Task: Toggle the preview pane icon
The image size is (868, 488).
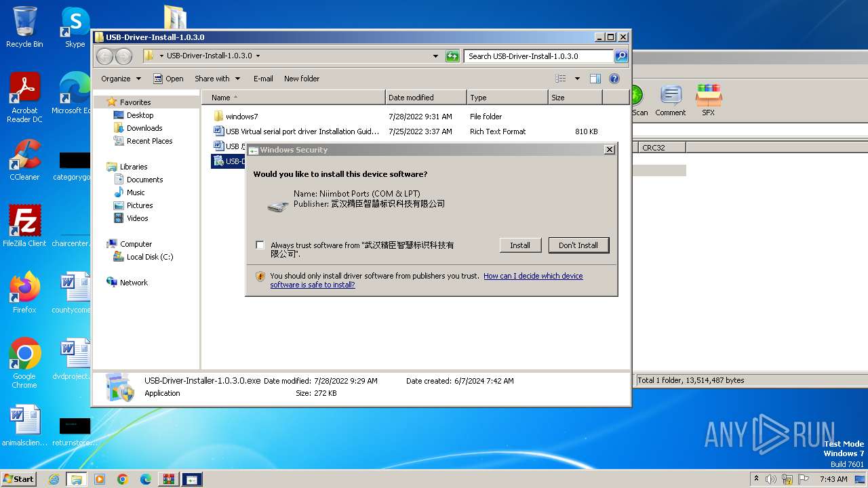Action: click(595, 79)
